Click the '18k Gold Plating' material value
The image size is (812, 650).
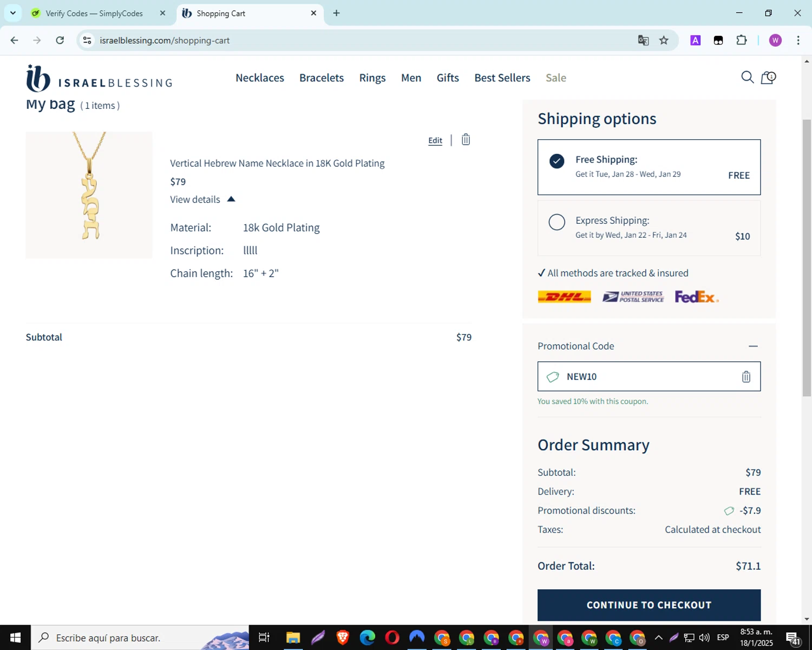(281, 227)
